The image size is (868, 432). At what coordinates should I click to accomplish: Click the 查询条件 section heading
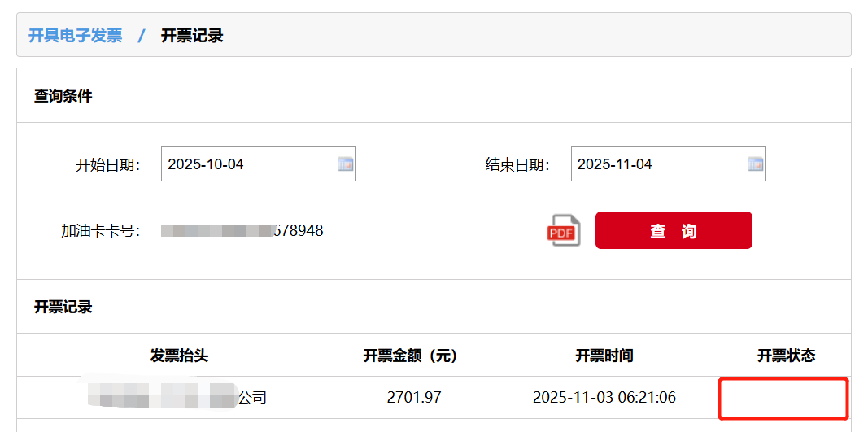pyautogui.click(x=63, y=96)
